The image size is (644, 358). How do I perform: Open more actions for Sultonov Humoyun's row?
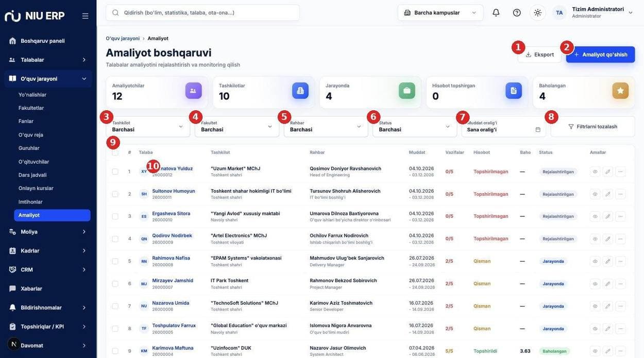tap(620, 194)
